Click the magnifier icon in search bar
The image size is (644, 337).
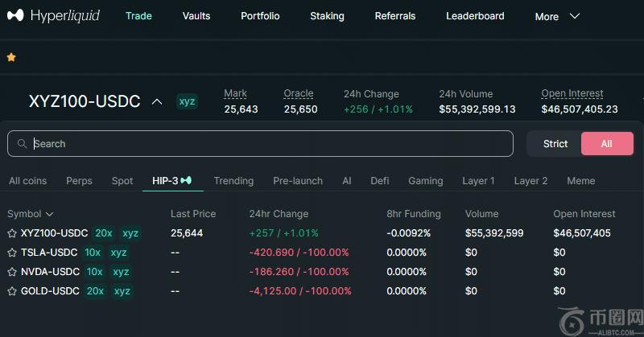point(21,144)
